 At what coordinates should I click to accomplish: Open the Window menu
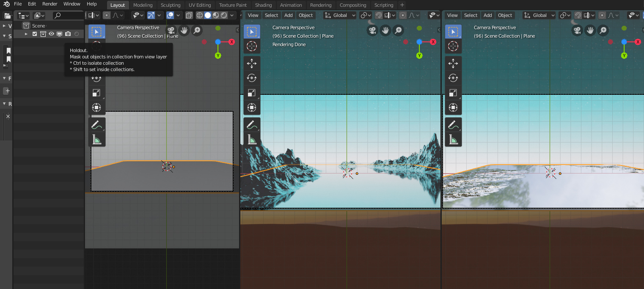coord(72,4)
